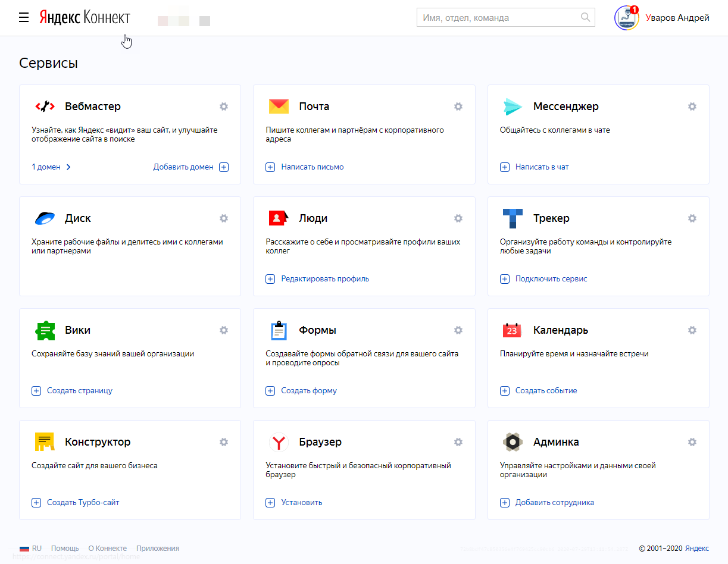Click Яндекс copyright footer link
Screen dimensions: 728x564
point(696,549)
